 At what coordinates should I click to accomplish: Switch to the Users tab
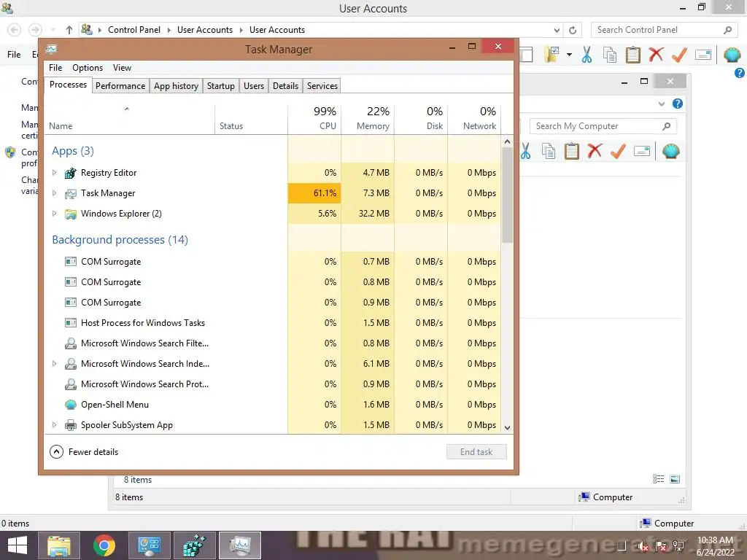coord(254,86)
